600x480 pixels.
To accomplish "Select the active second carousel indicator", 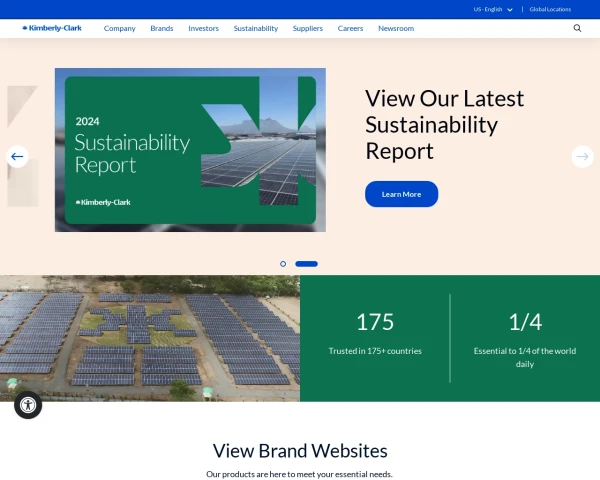I will point(306,264).
